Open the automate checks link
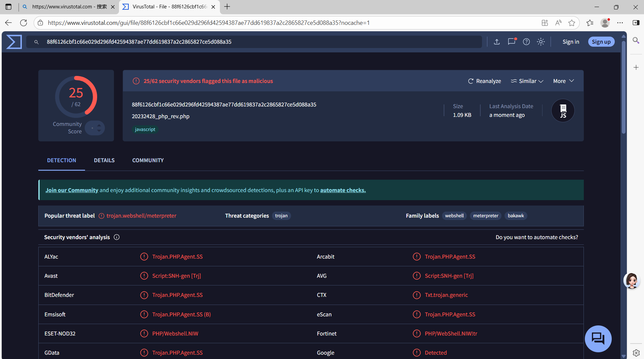 [343, 190]
